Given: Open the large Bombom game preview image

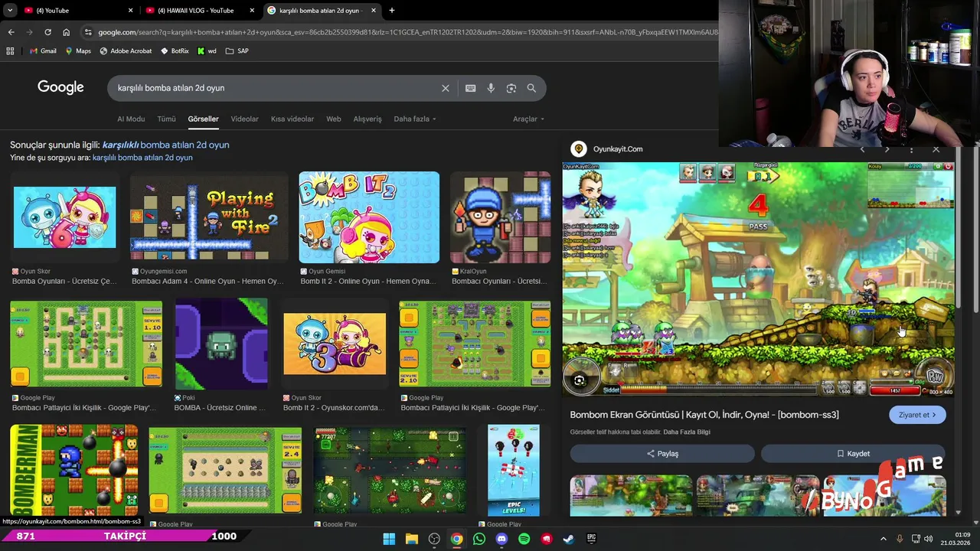Looking at the screenshot, I should [x=758, y=279].
